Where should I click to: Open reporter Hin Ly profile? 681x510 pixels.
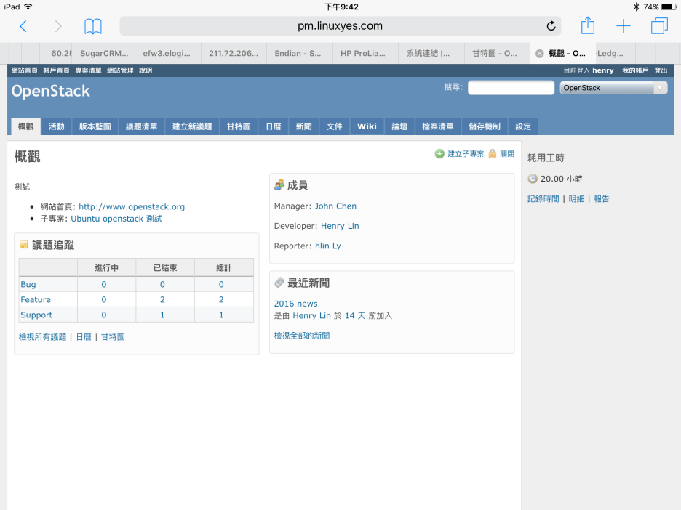pos(328,246)
